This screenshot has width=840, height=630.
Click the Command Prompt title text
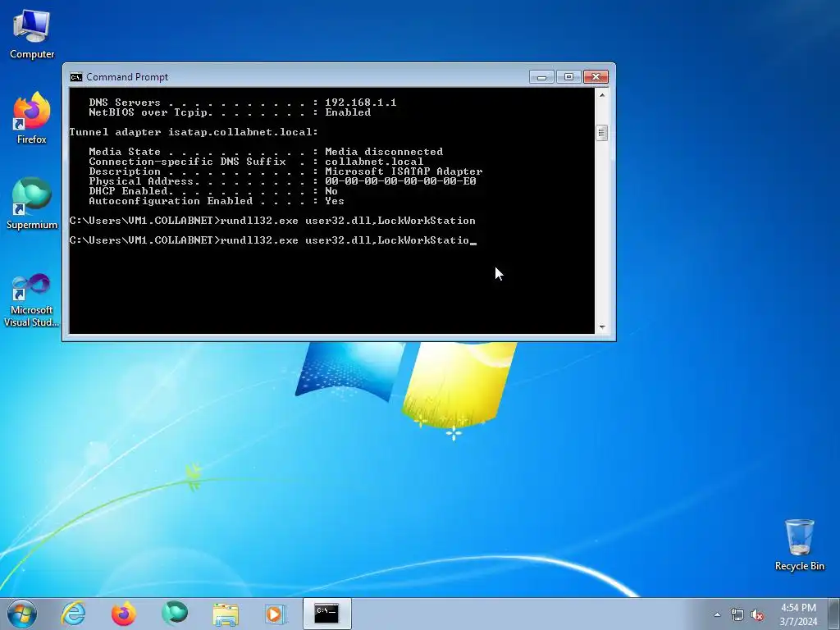coord(127,77)
